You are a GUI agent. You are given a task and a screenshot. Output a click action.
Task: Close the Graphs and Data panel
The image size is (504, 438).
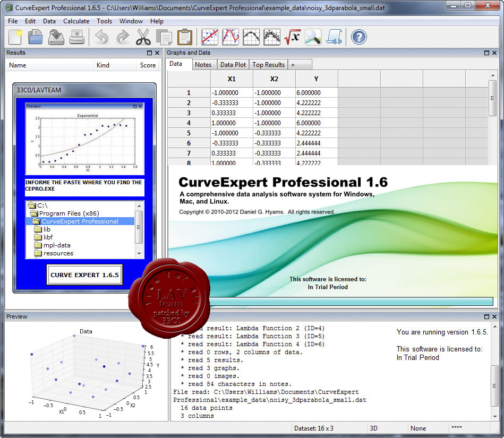coord(494,53)
